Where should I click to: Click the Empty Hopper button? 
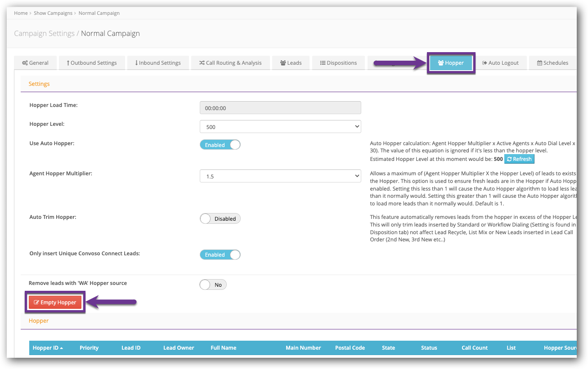(x=55, y=302)
